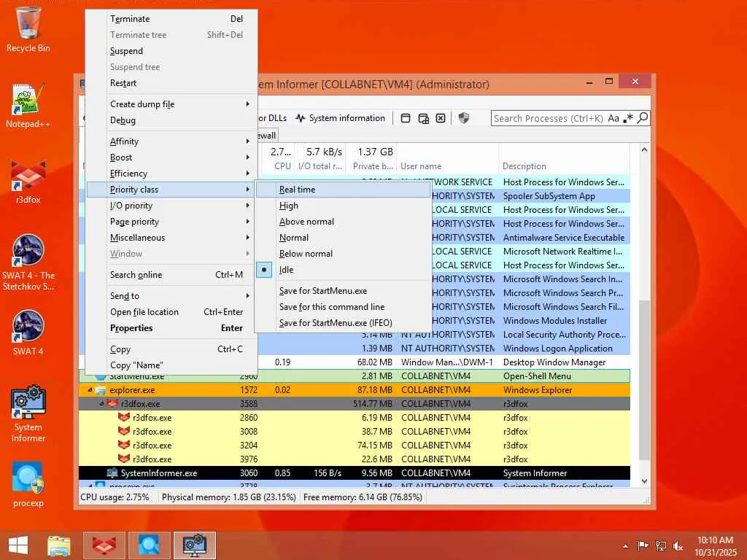
Task: Open the r3dfox desktop shortcut
Action: click(28, 182)
